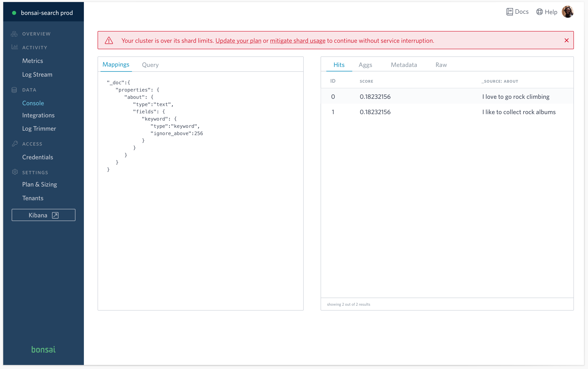Open the Tenants page
Screen dimensions: 588x369
tap(33, 198)
